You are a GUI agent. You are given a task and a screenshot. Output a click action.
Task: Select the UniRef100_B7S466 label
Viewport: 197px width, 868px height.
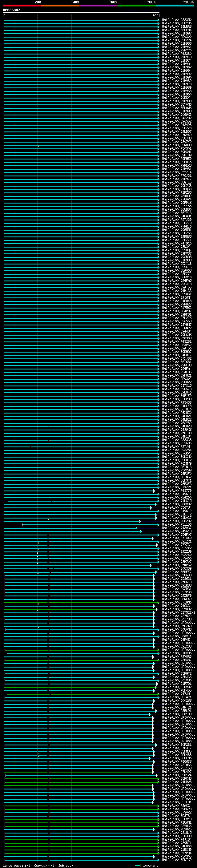(x=177, y=558)
